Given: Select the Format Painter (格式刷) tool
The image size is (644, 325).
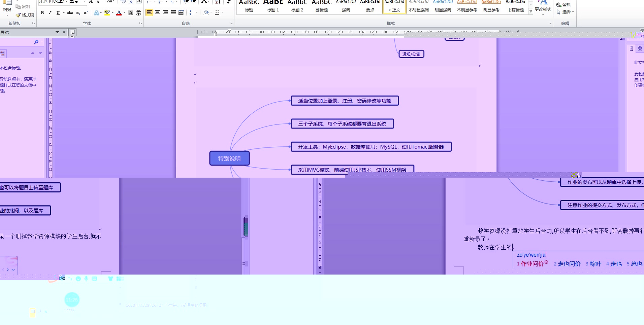Looking at the screenshot, I should (x=25, y=15).
